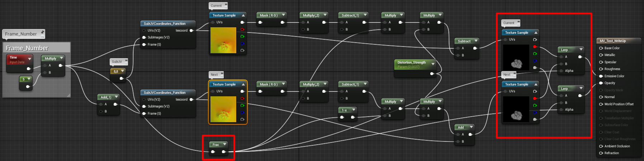
Task: Click the 1-x node input pin
Action: 342,117
